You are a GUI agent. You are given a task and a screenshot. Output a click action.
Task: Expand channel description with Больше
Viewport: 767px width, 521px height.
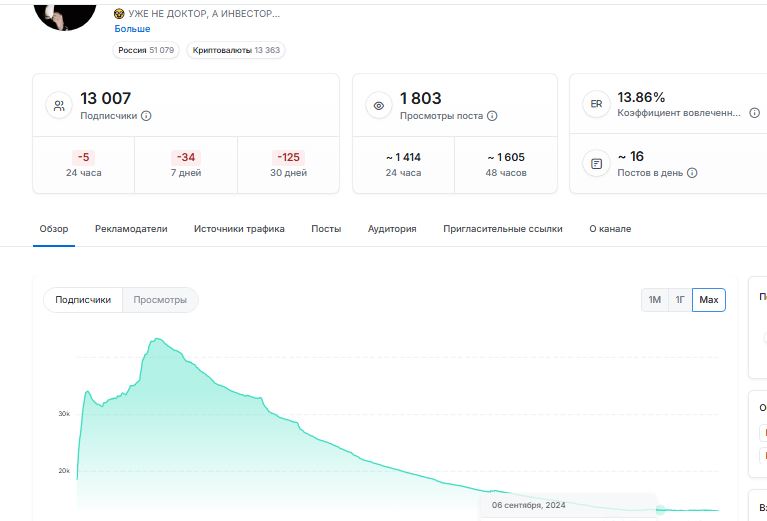tap(132, 29)
